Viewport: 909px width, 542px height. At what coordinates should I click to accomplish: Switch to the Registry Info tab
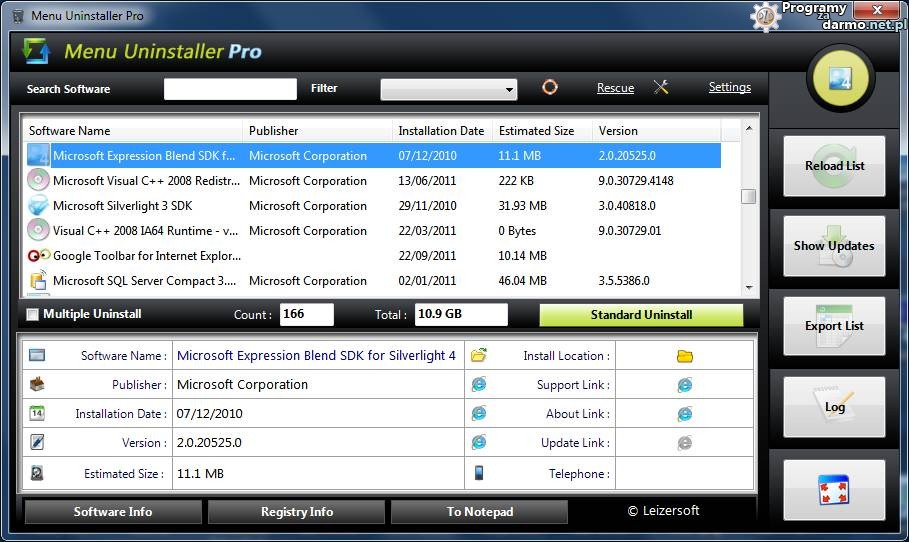pyautogui.click(x=297, y=512)
